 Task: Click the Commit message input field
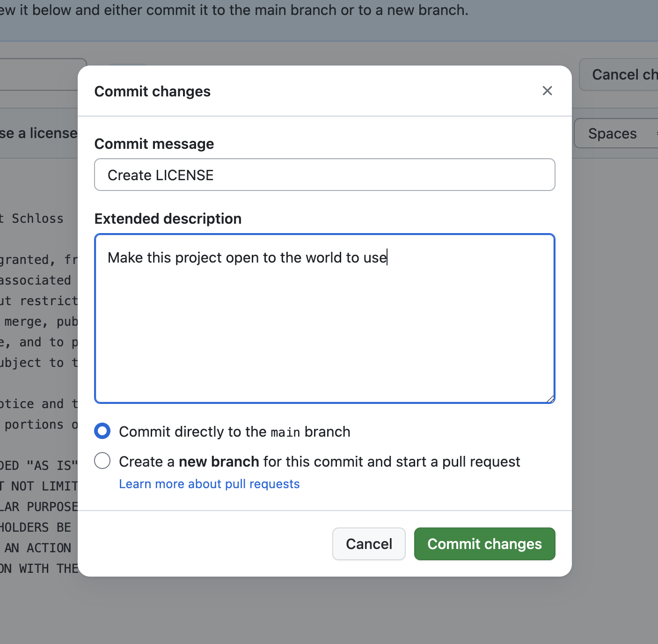pyautogui.click(x=324, y=175)
